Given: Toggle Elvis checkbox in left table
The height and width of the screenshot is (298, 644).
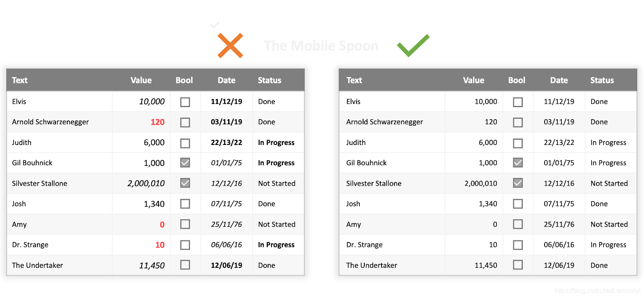Looking at the screenshot, I should coord(185,102).
